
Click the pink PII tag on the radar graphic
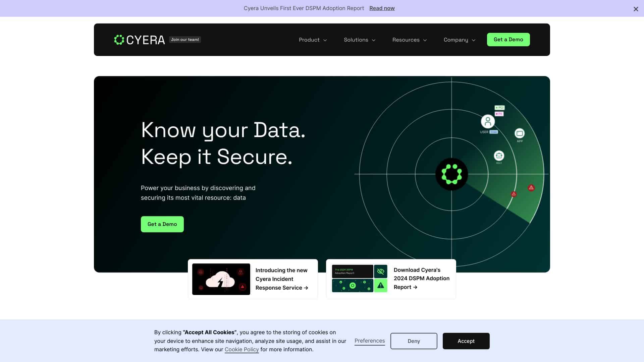[x=499, y=114]
